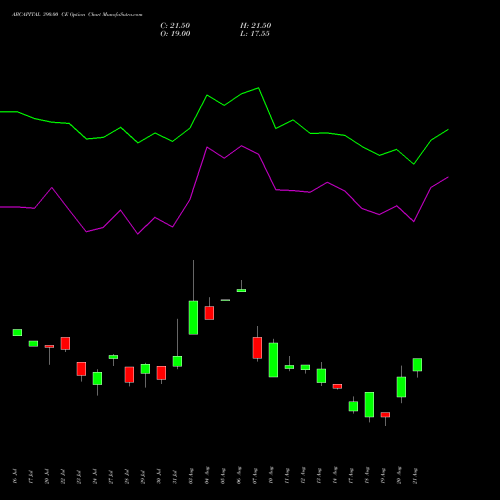The image size is (500, 500).
Task: Click the 10 Aug date label
Action: click(271, 476)
